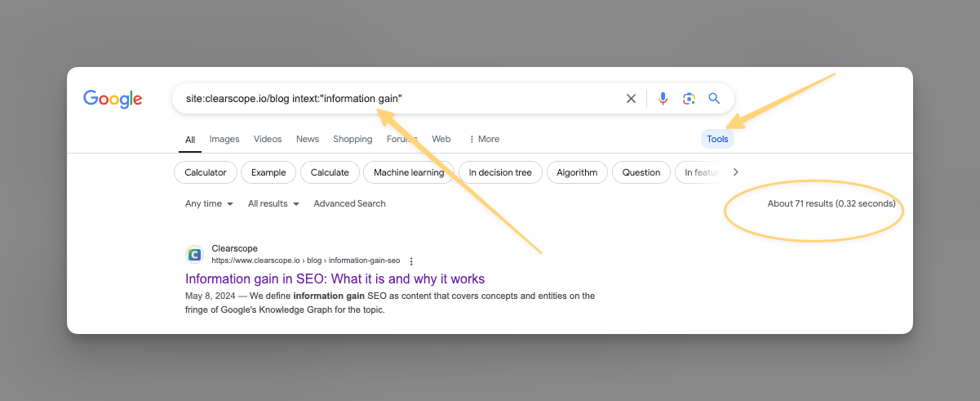Viewport: 980px width, 401px height.
Task: Open Advanced Search link
Action: pos(350,203)
